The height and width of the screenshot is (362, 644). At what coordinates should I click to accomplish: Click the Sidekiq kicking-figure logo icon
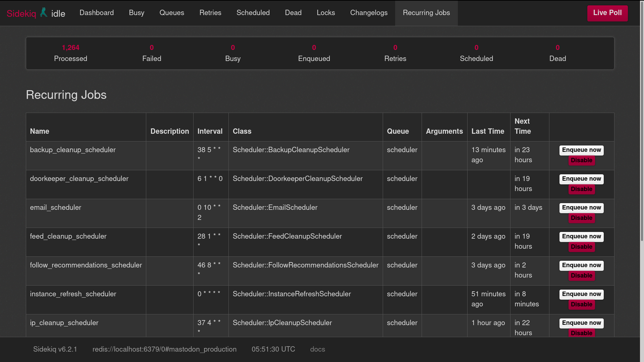(x=44, y=13)
